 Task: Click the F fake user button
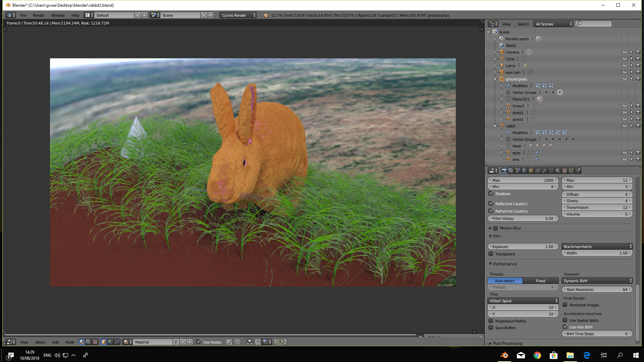[176, 342]
